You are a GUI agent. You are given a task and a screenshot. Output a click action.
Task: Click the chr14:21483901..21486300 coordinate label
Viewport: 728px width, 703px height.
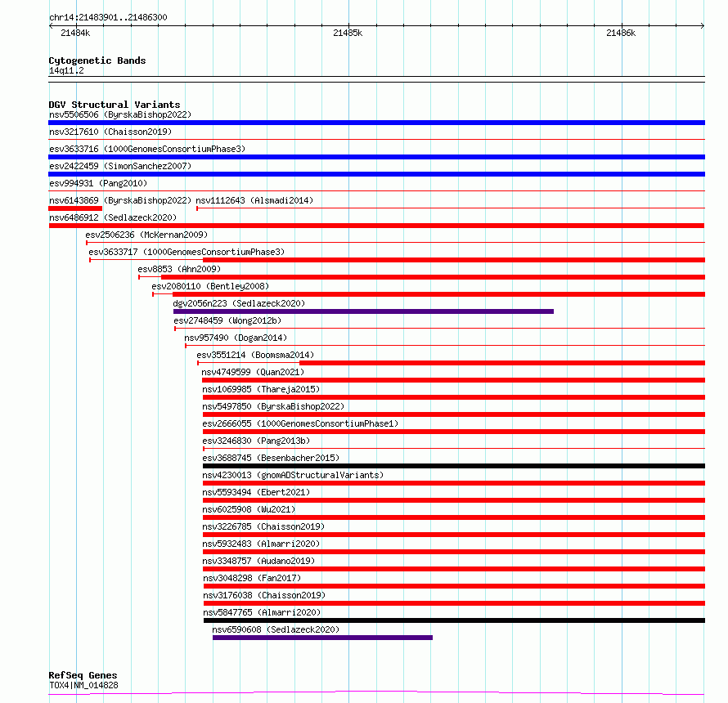pos(108,18)
